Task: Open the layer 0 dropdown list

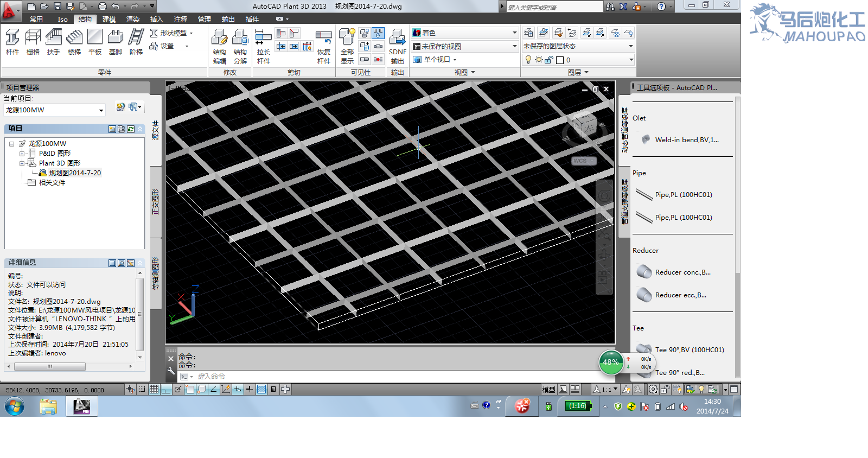Action: click(x=578, y=60)
